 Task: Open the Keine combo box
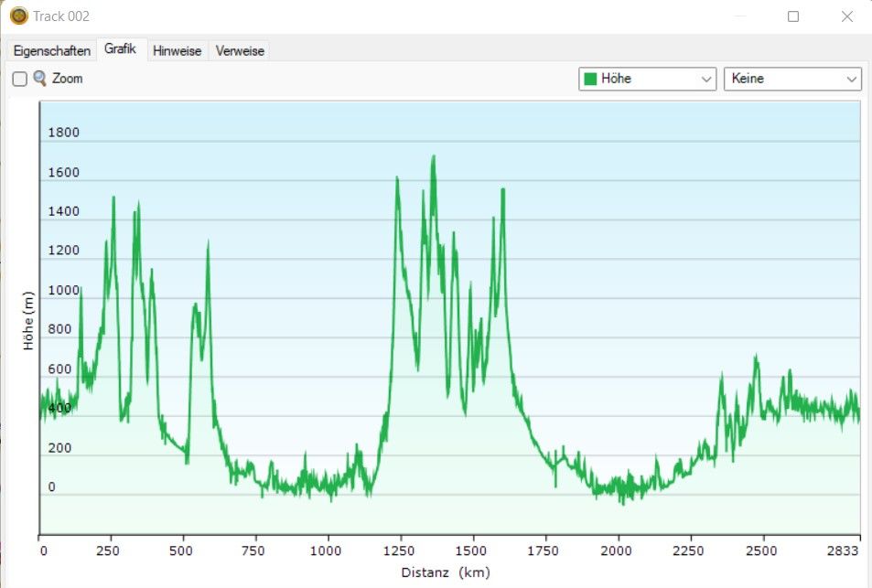[791, 80]
